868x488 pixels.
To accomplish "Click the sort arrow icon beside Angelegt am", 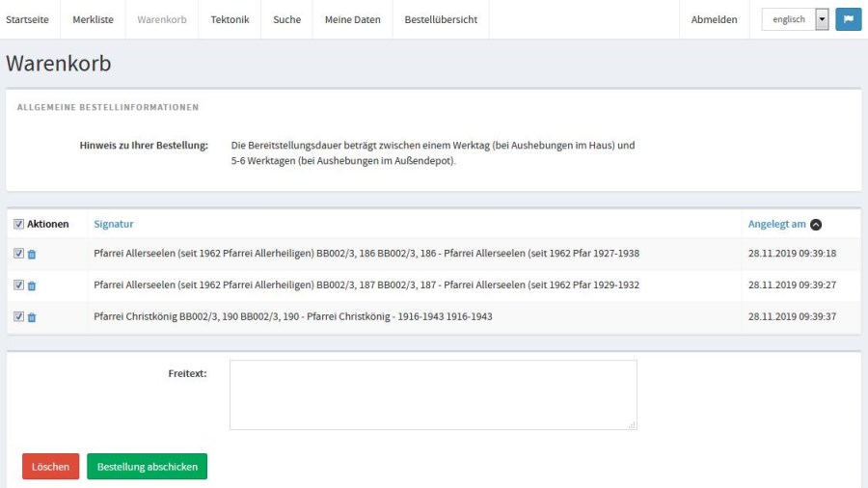I will (816, 225).
